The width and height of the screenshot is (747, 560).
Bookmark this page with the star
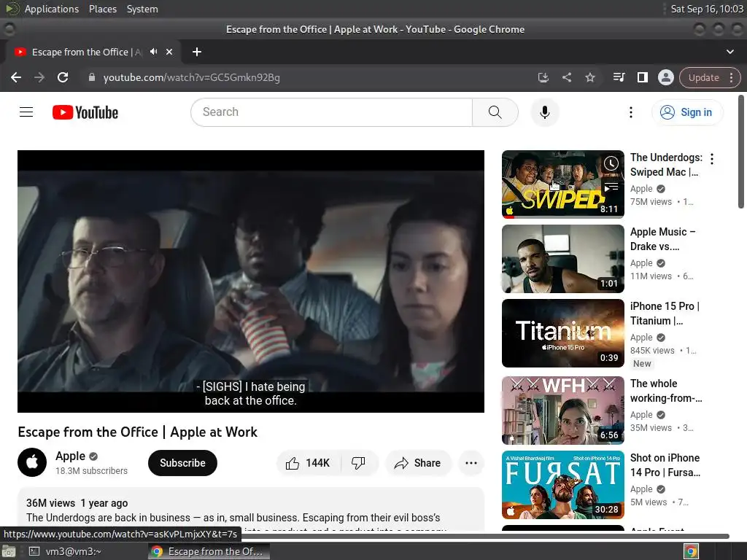click(x=589, y=77)
